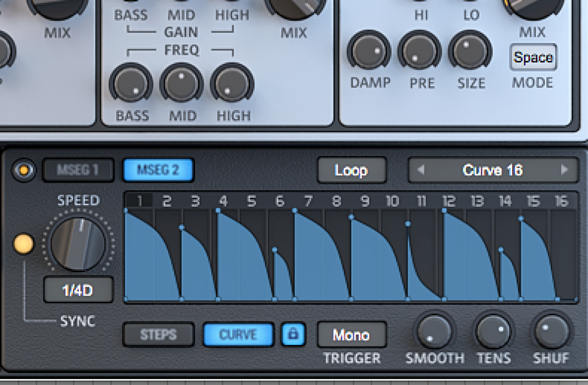
Task: Go to the next curve preset arrow
Action: click(564, 170)
